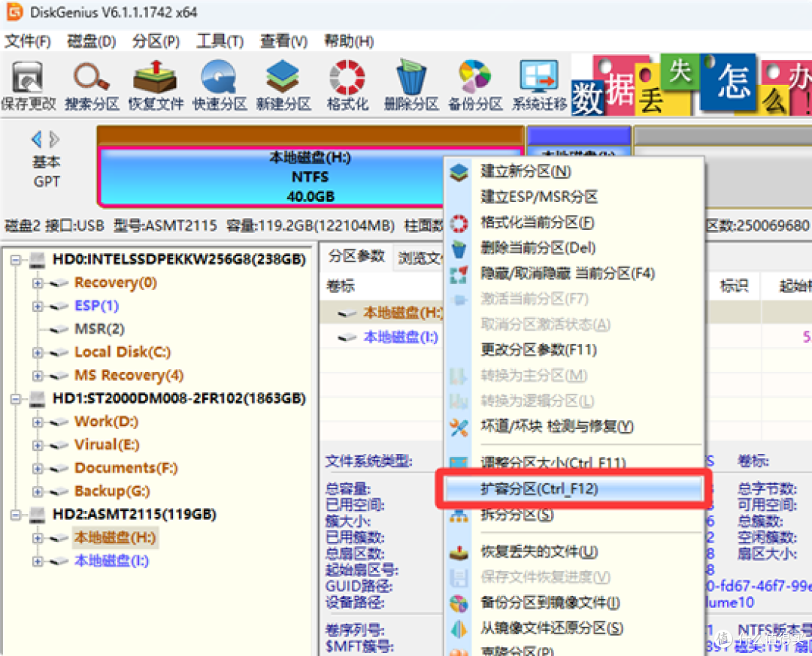Click the tools icon beside 坏道/坏块 检测与修复
This screenshot has width=812, height=656.
click(459, 427)
